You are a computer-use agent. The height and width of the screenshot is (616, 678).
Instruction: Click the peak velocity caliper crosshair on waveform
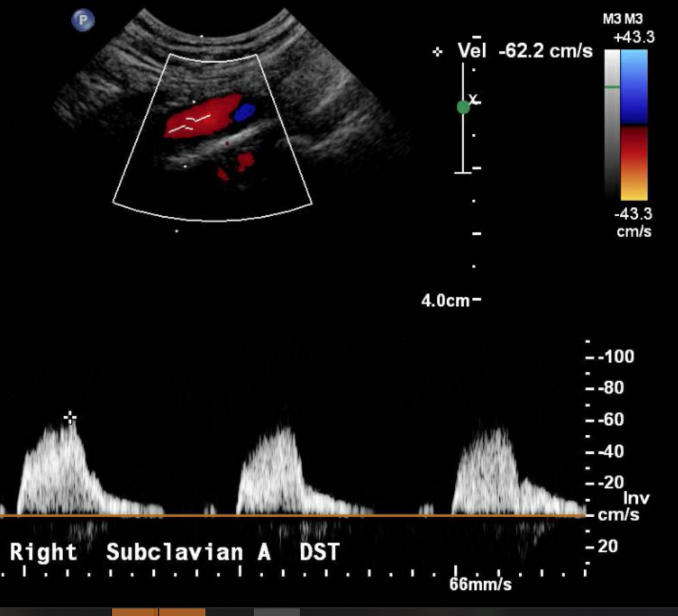(70, 418)
